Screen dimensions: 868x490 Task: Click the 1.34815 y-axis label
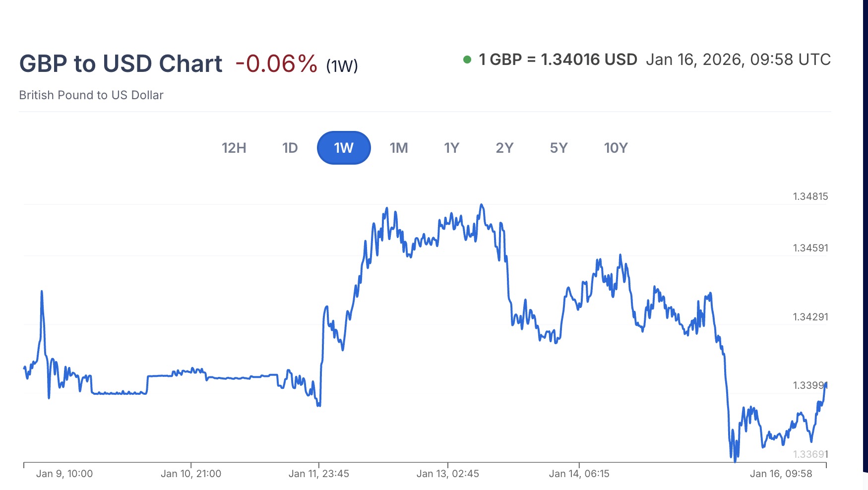pyautogui.click(x=810, y=196)
